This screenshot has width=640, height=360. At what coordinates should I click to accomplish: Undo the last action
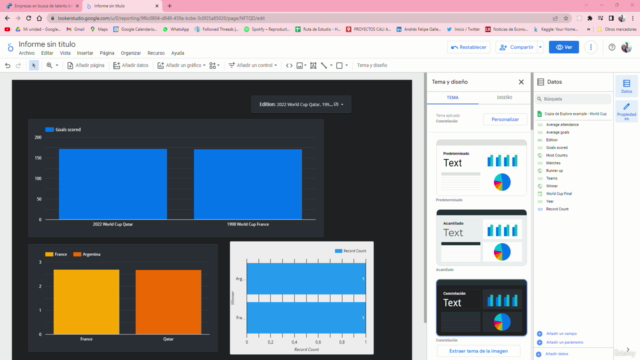[x=7, y=65]
